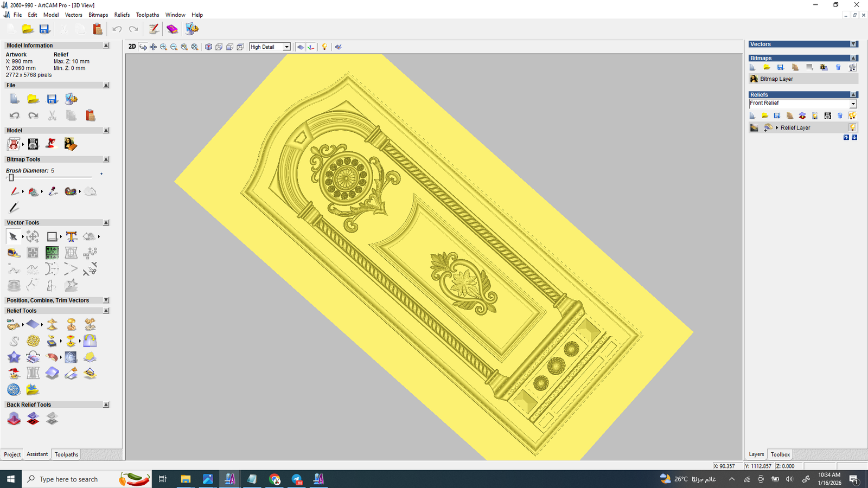Toggle visibility lightbulb of Relief Layer
The image size is (868, 488).
pyautogui.click(x=852, y=128)
